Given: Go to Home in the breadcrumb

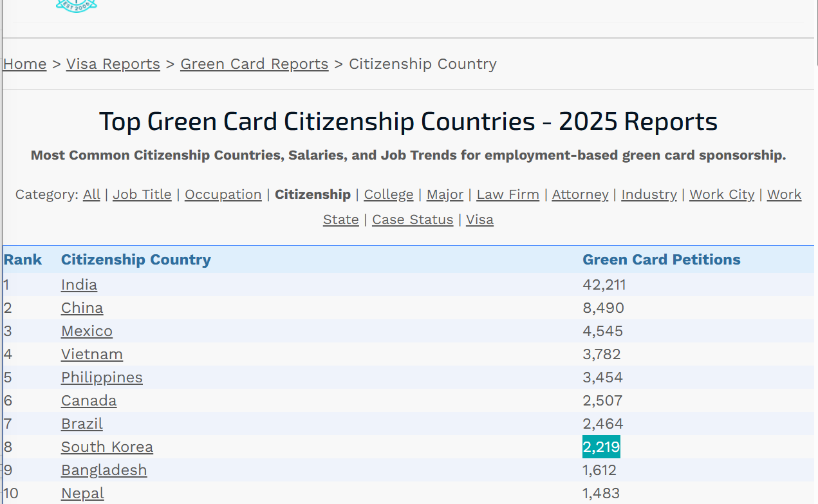Looking at the screenshot, I should [x=25, y=64].
